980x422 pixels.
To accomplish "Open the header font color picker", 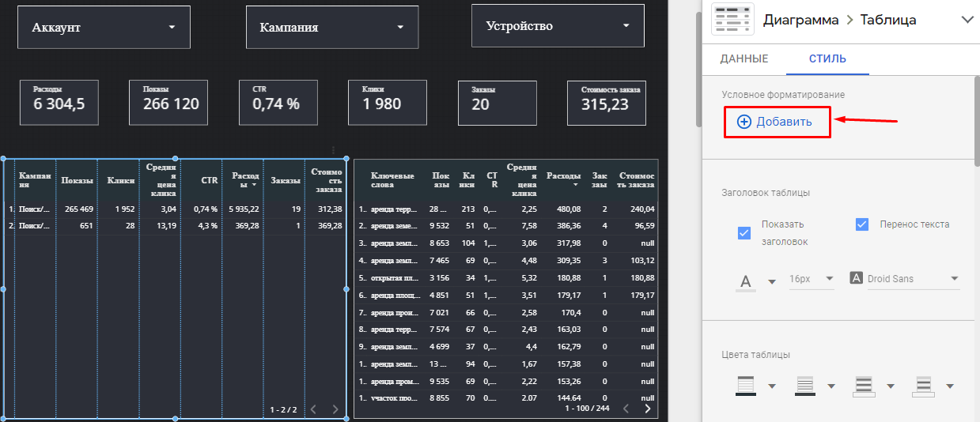I will 755,280.
